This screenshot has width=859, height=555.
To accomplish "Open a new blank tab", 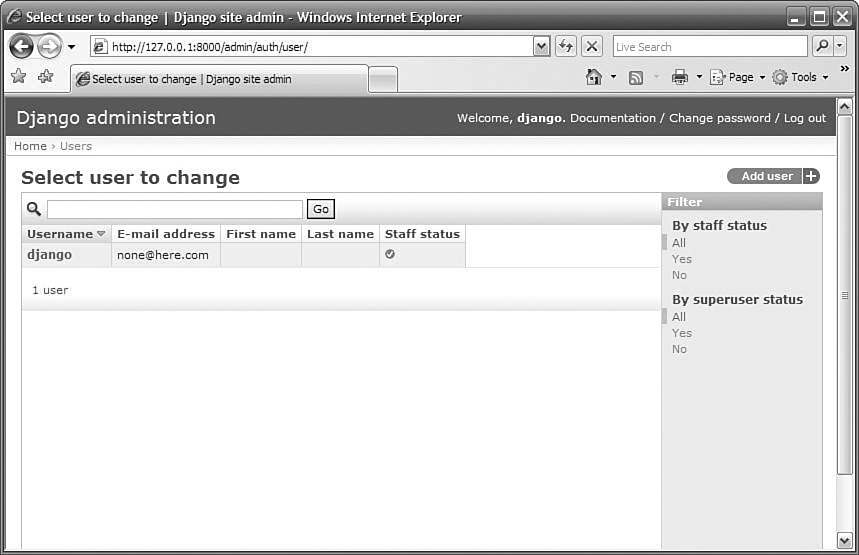I will pos(383,80).
